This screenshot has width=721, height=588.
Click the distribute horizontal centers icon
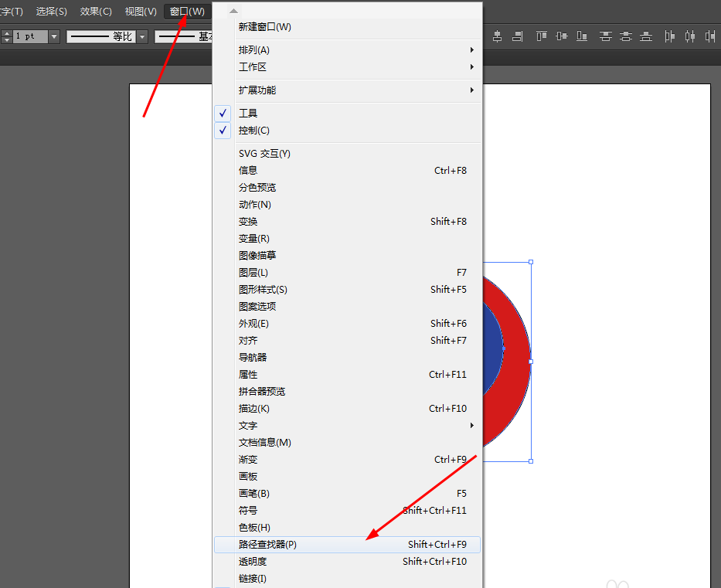coord(690,36)
